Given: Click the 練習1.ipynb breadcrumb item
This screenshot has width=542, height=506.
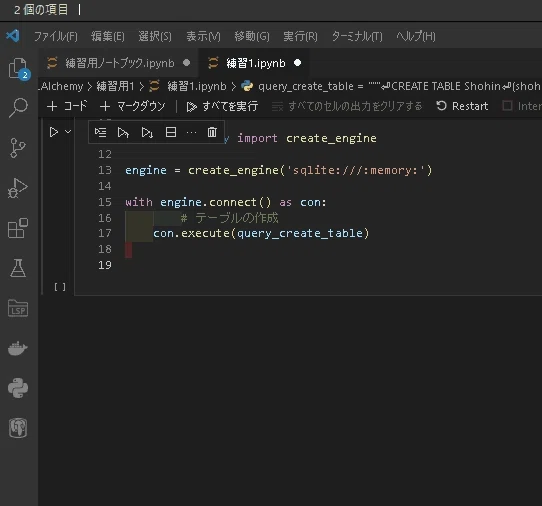Looking at the screenshot, I should (197, 86).
